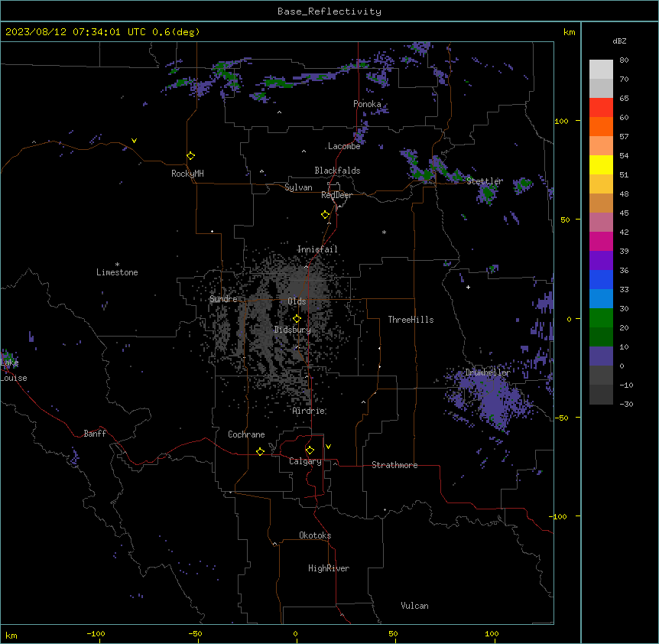Click the Cochrane town label
The width and height of the screenshot is (659, 644).
point(246,434)
